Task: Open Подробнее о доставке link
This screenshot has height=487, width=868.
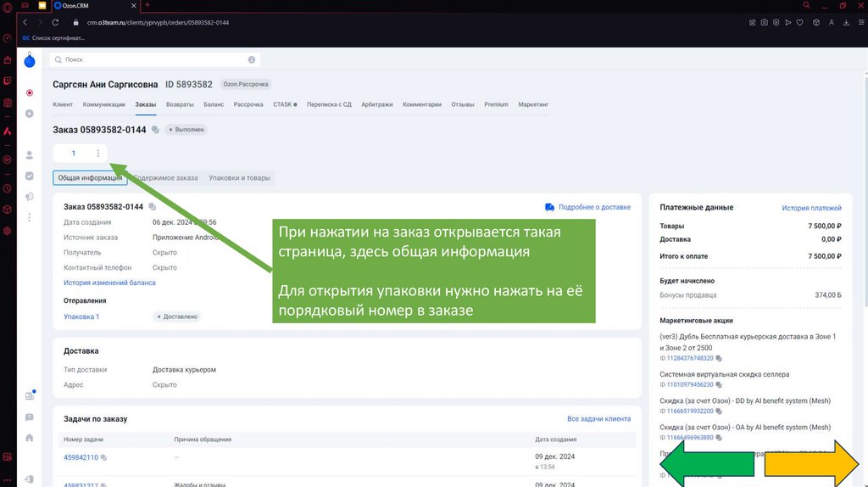Action: coord(588,207)
